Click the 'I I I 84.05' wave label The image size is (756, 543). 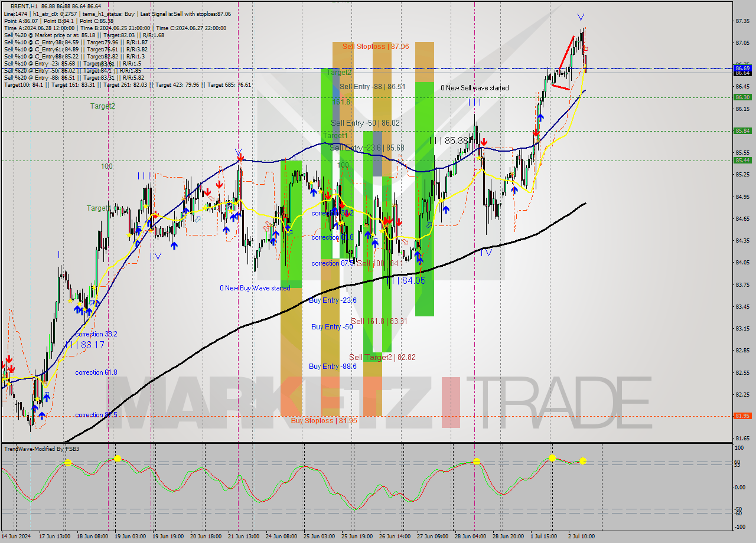tap(405, 280)
